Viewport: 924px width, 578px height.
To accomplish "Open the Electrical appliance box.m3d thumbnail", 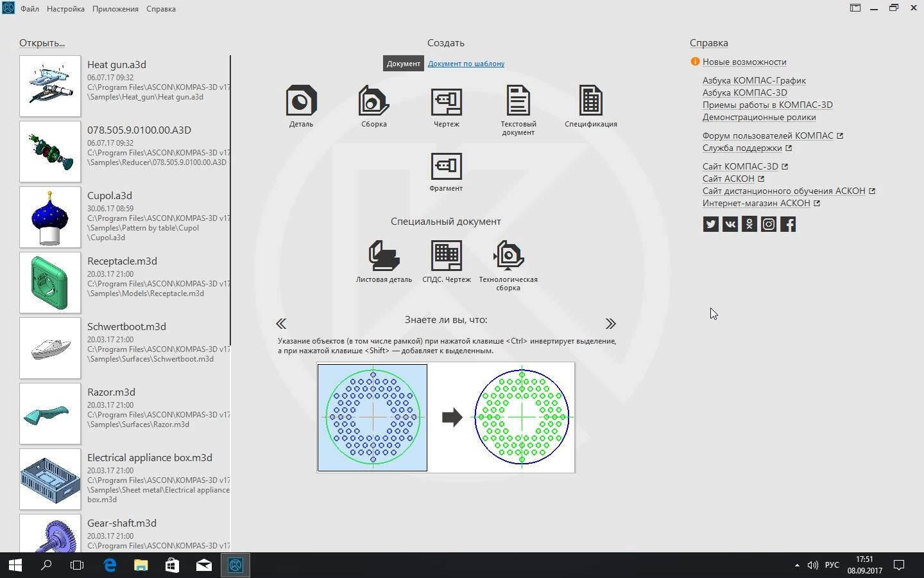I will 50,479.
